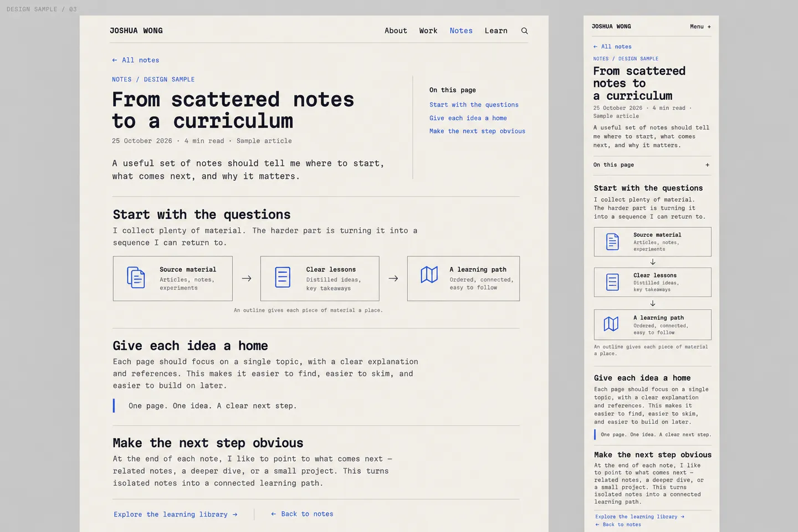Jump to Start with the questions in table of contents
This screenshot has height=532, width=798.
(x=474, y=105)
